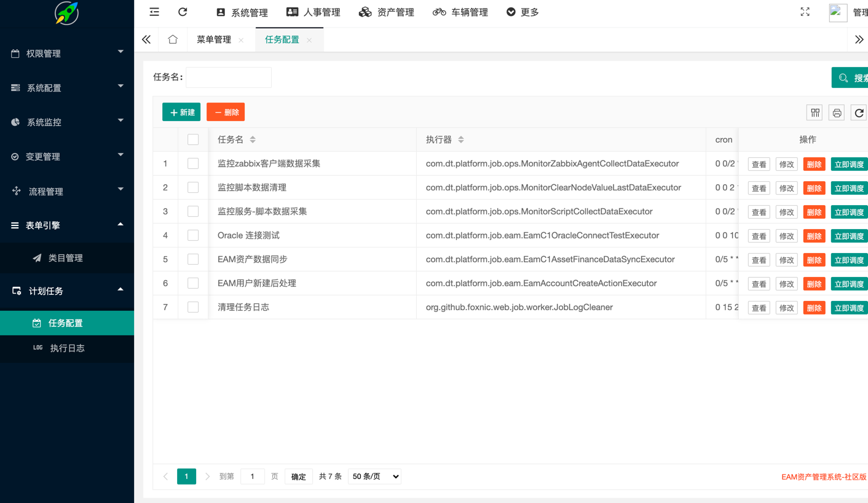Viewport: 868px width, 503px height.
Task: Click the sidebar collapse toggle icon
Action: pos(154,12)
